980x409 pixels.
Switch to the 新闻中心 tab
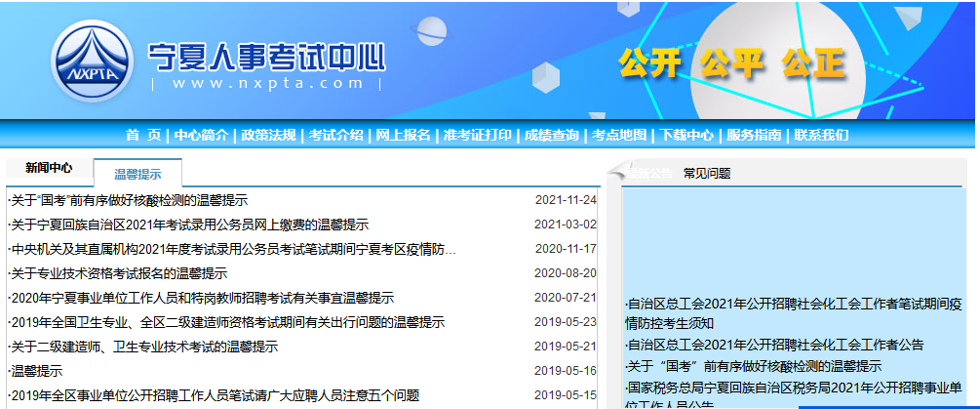(x=49, y=168)
